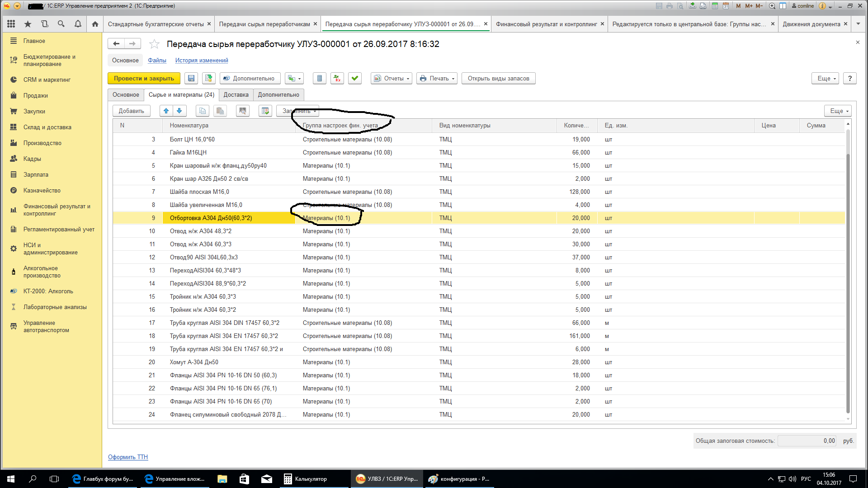Click the green checkmark toolbar icon
868x488 pixels.
(355, 78)
